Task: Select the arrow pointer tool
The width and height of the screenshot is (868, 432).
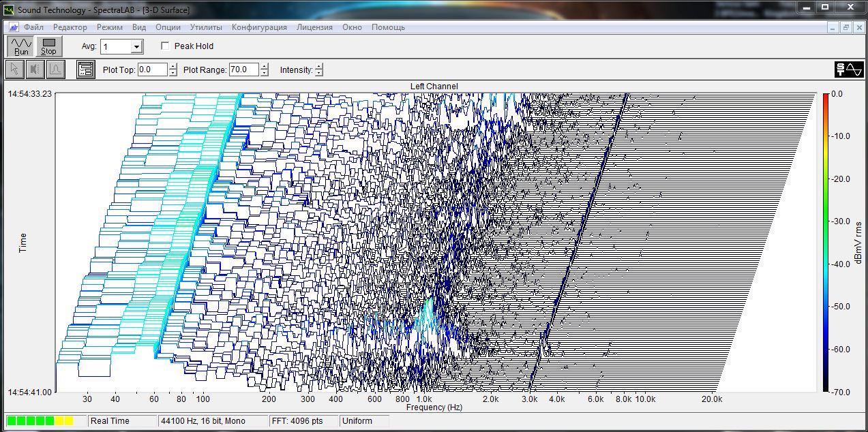Action: (x=15, y=70)
